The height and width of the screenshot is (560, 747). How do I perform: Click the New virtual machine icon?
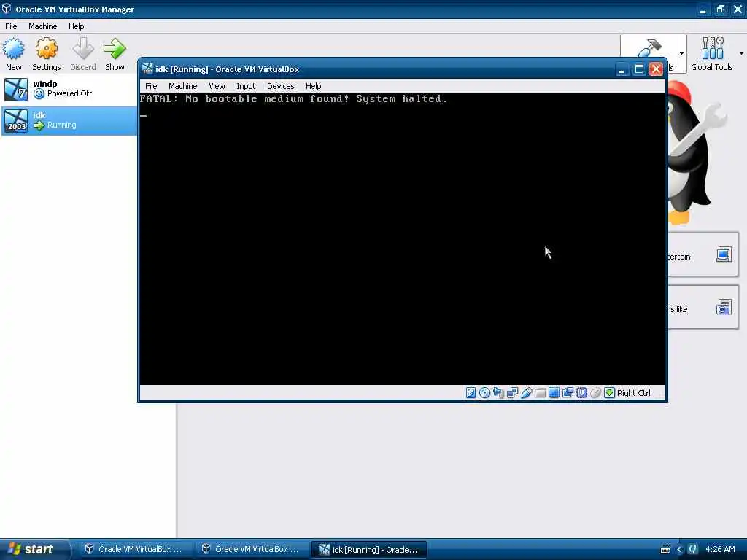click(x=13, y=49)
